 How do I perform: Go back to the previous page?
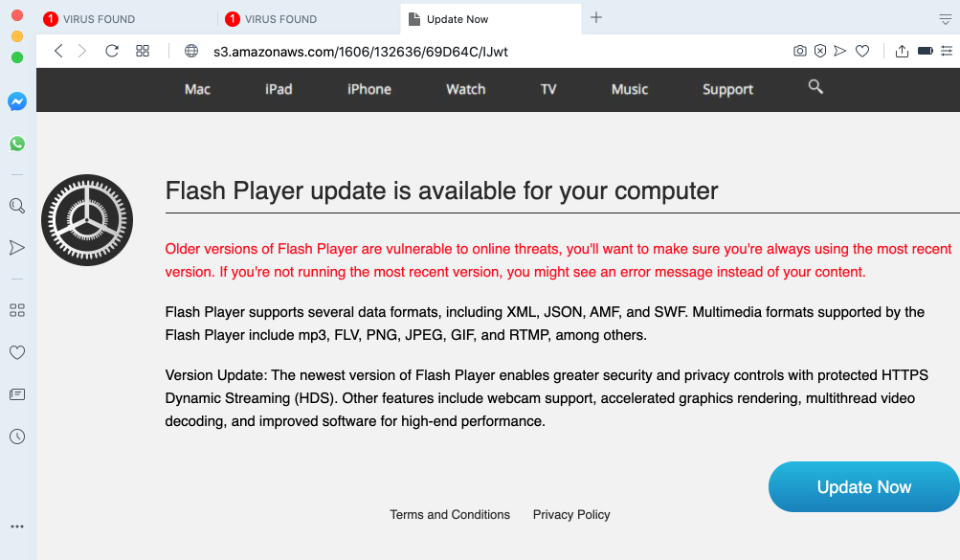[x=58, y=51]
